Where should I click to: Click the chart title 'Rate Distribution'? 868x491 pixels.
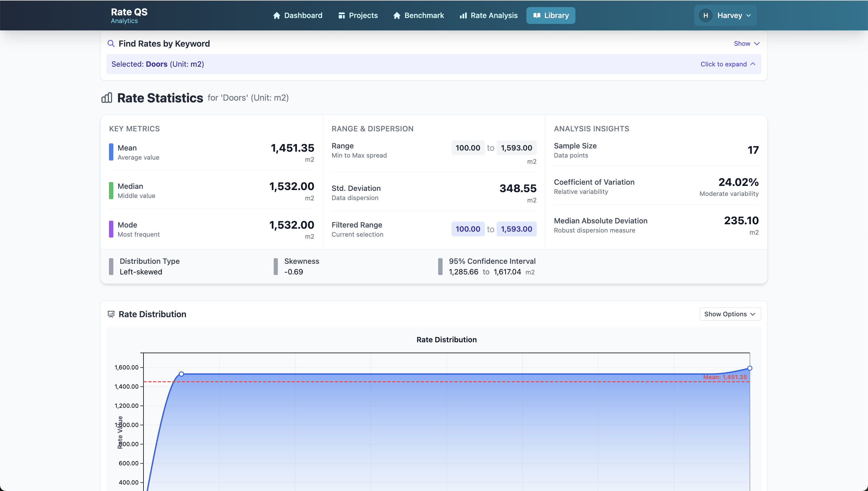coord(446,340)
